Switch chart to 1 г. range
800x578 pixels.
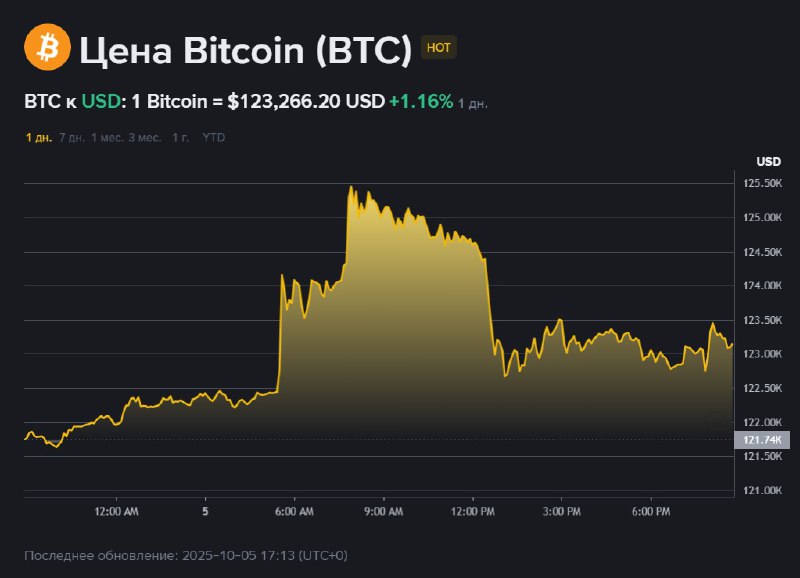[181, 137]
